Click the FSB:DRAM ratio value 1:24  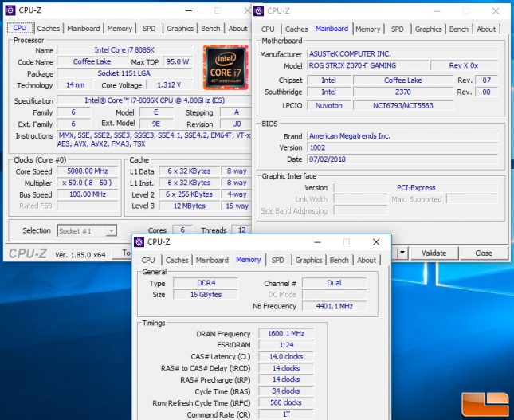pyautogui.click(x=286, y=345)
